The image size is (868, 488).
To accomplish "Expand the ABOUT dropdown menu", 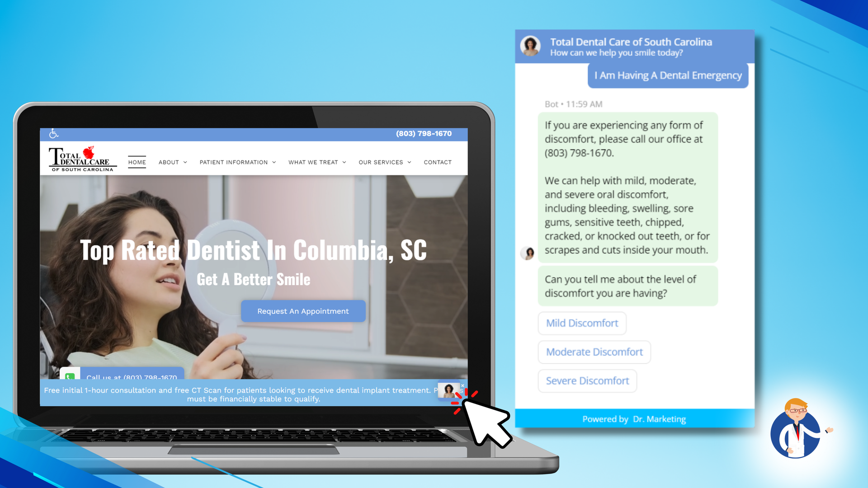I will [173, 162].
